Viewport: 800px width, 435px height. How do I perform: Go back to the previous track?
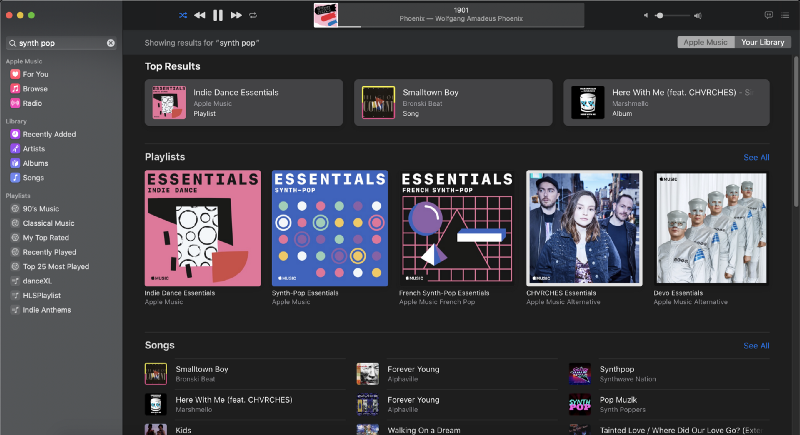pyautogui.click(x=200, y=16)
